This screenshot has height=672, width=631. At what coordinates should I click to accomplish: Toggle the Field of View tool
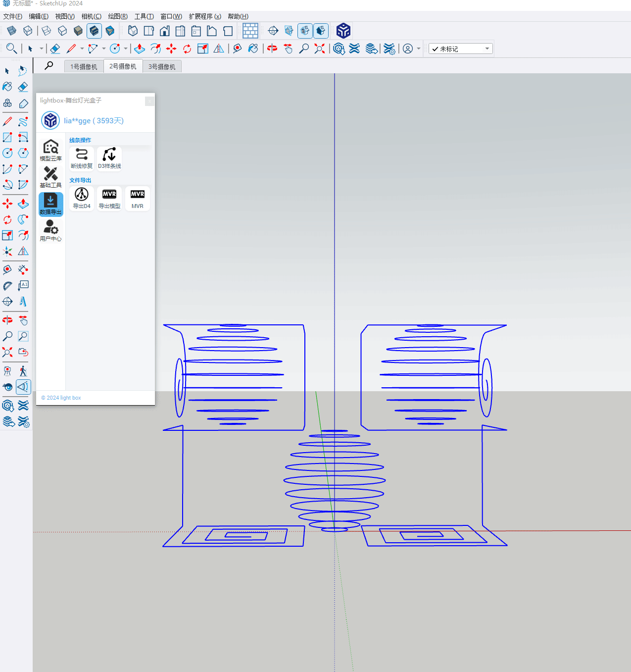point(23,387)
